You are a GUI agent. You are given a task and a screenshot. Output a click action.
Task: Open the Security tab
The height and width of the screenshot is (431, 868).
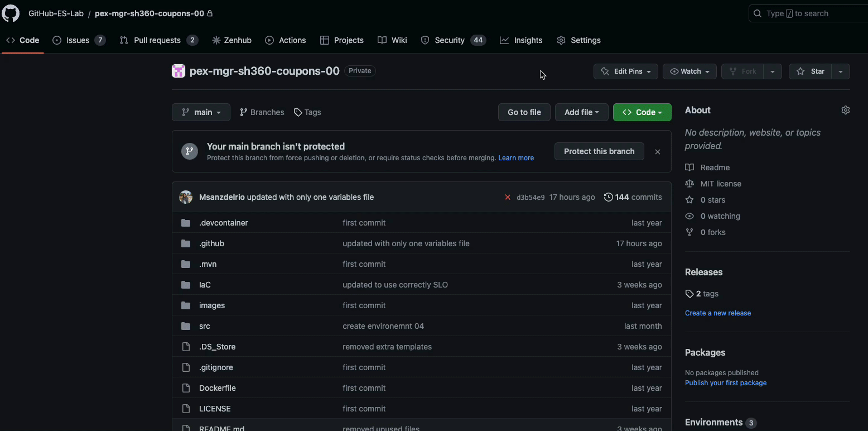coord(453,40)
